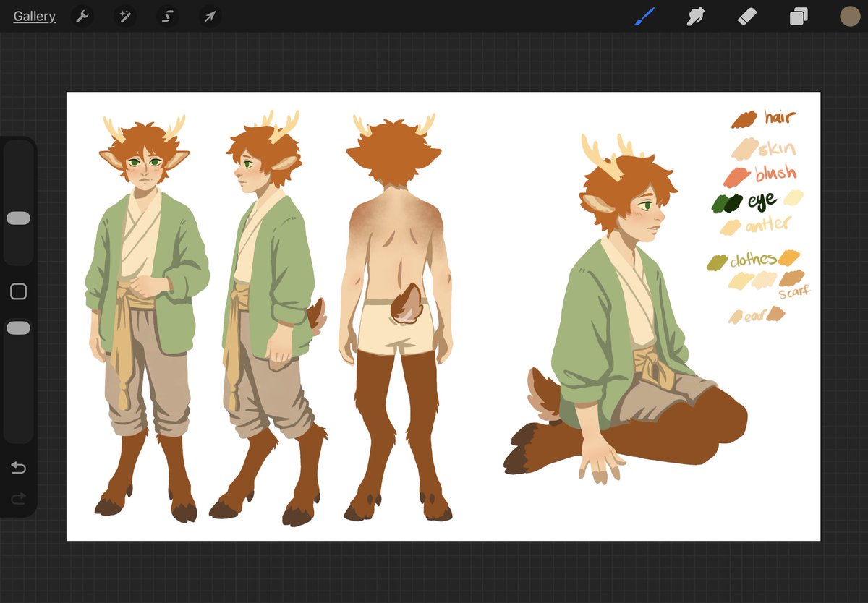Tap the square modify button in sidebar
The height and width of the screenshot is (603, 868).
point(18,291)
